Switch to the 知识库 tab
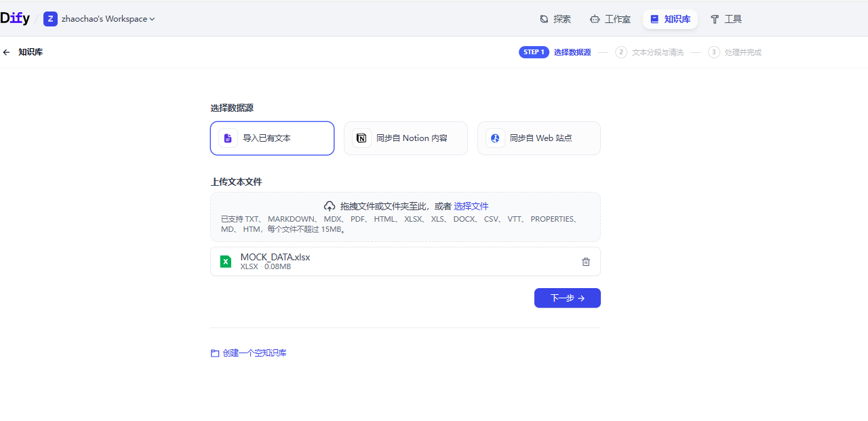Image resolution: width=868 pixels, height=421 pixels. point(670,19)
